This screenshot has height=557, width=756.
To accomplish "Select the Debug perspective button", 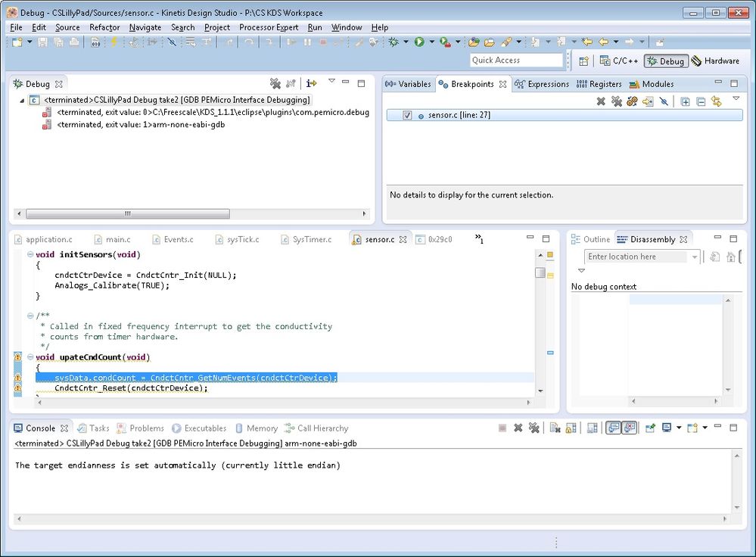I will [666, 61].
